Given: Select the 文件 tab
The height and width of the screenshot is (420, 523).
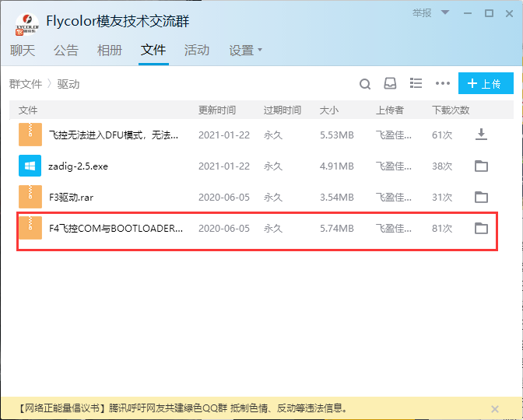Looking at the screenshot, I should (153, 51).
